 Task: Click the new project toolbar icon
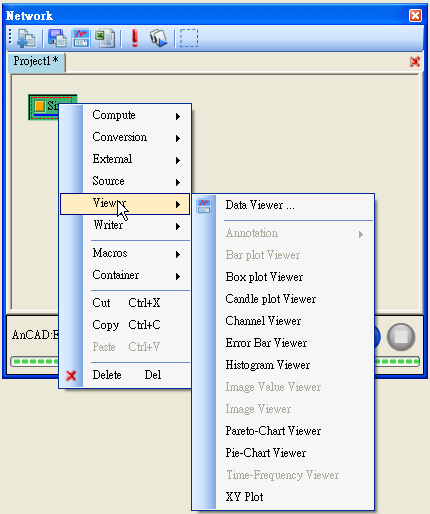26,38
